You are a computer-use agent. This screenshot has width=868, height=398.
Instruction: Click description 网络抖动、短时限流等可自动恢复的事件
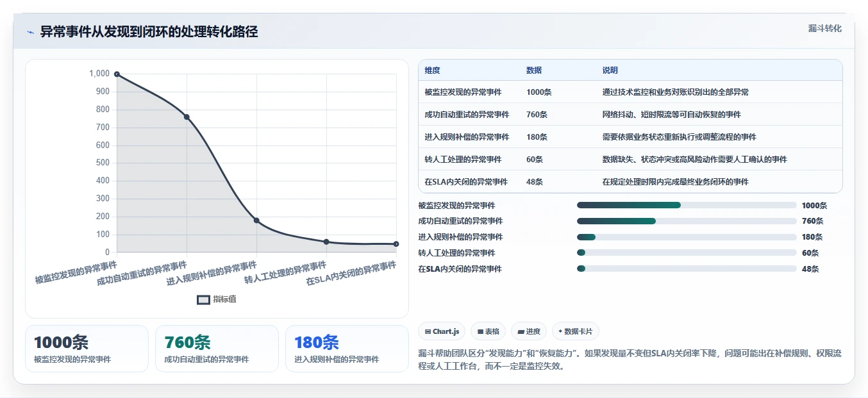[672, 115]
